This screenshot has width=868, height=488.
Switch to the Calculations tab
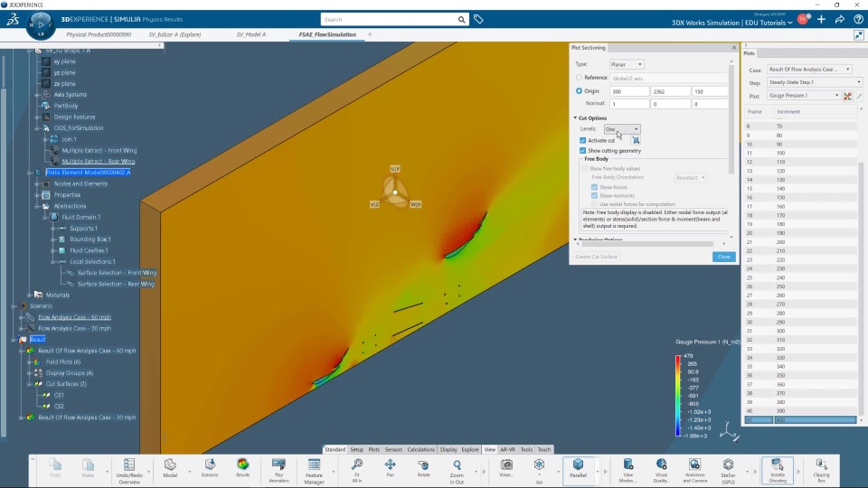point(421,450)
